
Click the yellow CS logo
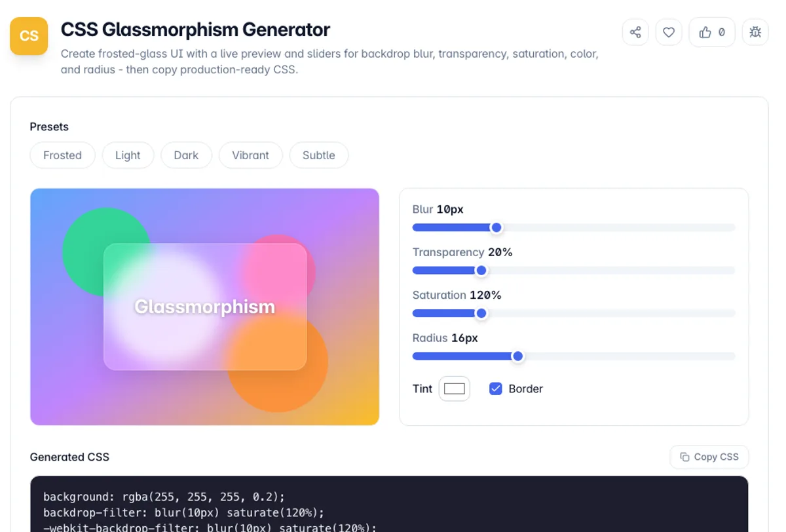(x=29, y=36)
